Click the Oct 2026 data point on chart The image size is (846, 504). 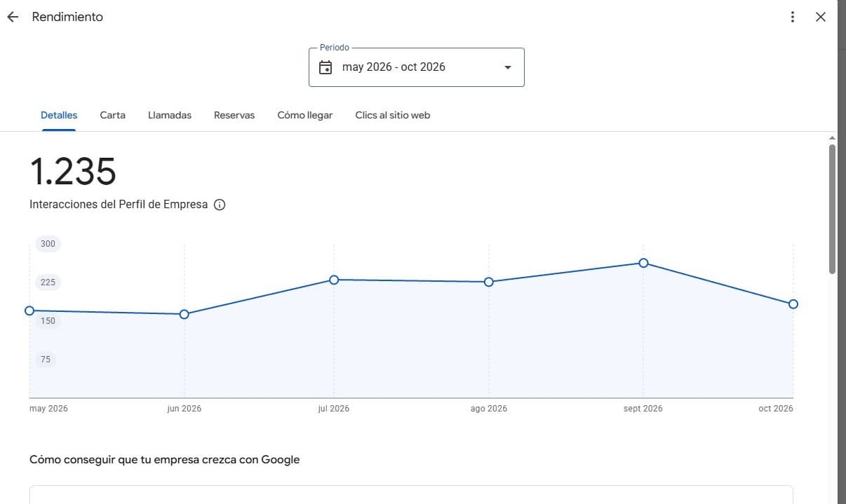(x=793, y=304)
